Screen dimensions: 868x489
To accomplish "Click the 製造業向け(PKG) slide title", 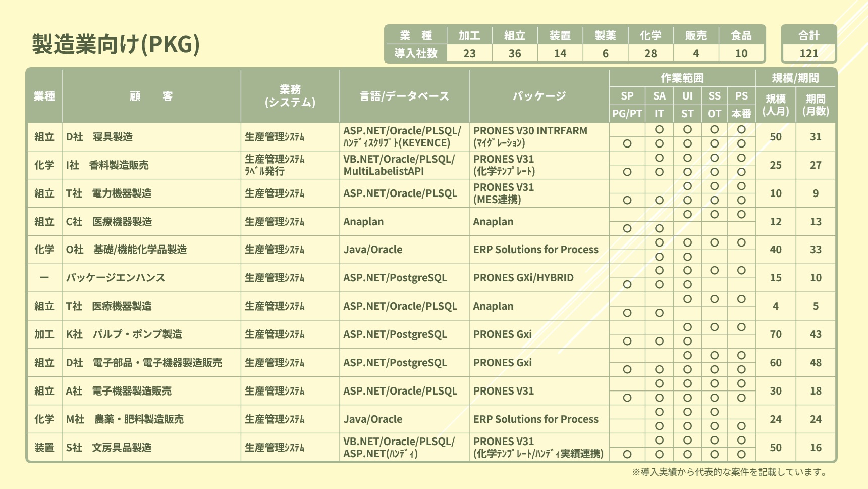I will pyautogui.click(x=116, y=44).
